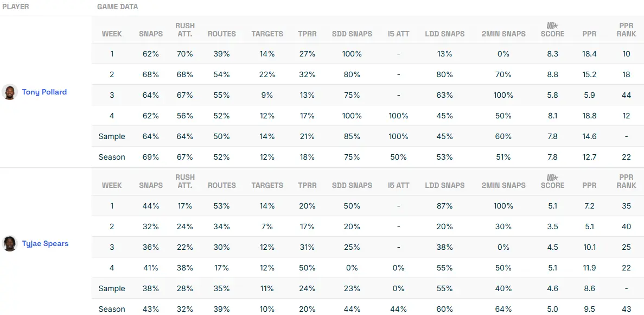This screenshot has height=315, width=644.
Task: Click the 2MIN SNAPS header in Spears' table
Action: point(503,185)
